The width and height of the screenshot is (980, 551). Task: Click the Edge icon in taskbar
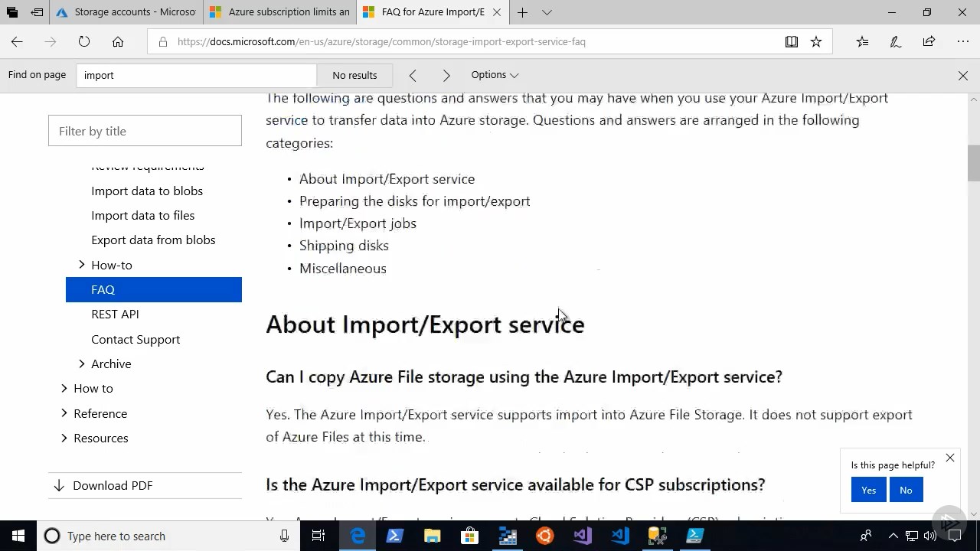point(358,536)
